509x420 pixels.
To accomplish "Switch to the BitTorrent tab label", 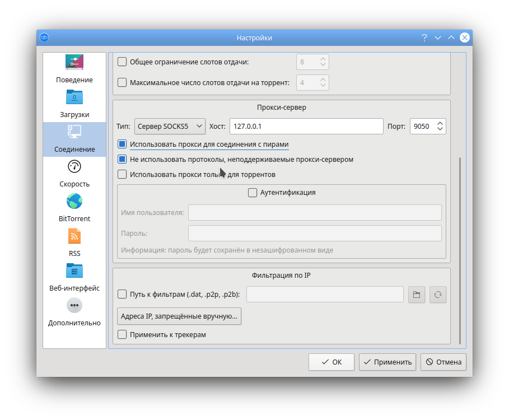I will click(x=74, y=219).
